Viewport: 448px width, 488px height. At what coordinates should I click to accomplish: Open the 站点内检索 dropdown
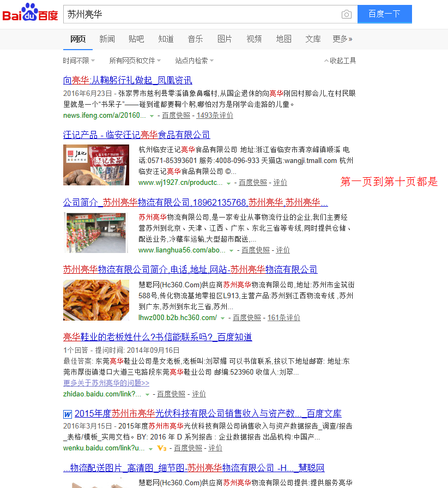194,61
